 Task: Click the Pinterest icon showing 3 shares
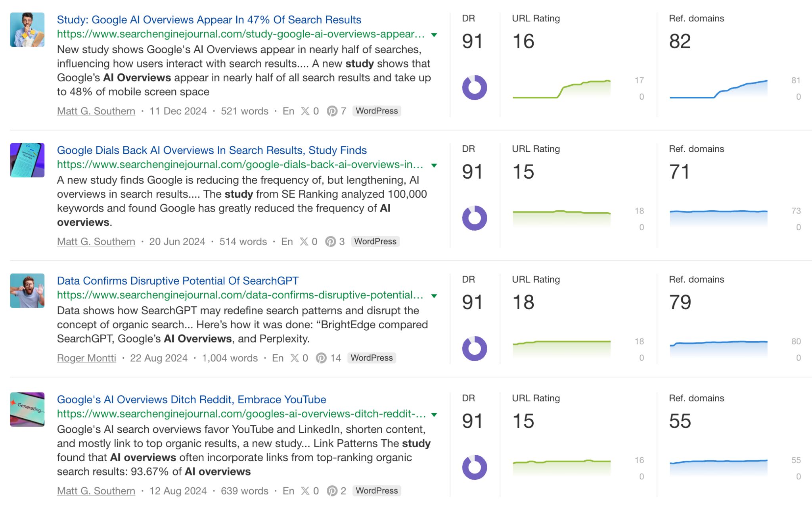[329, 241]
